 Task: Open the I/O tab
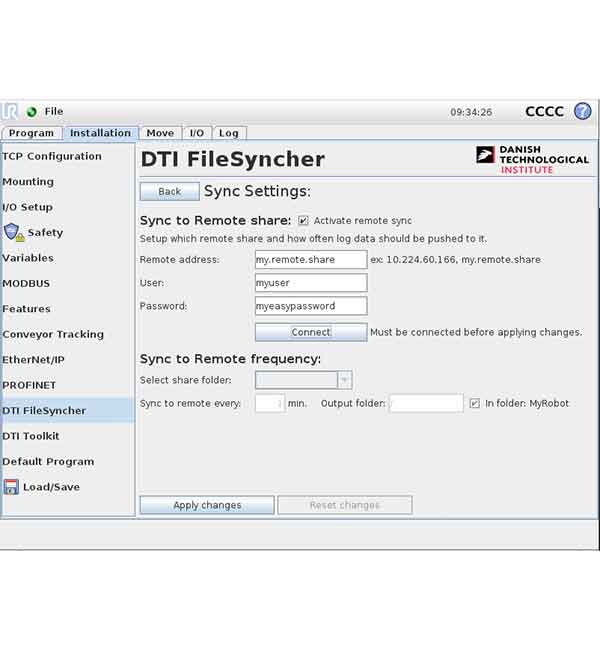tap(197, 133)
